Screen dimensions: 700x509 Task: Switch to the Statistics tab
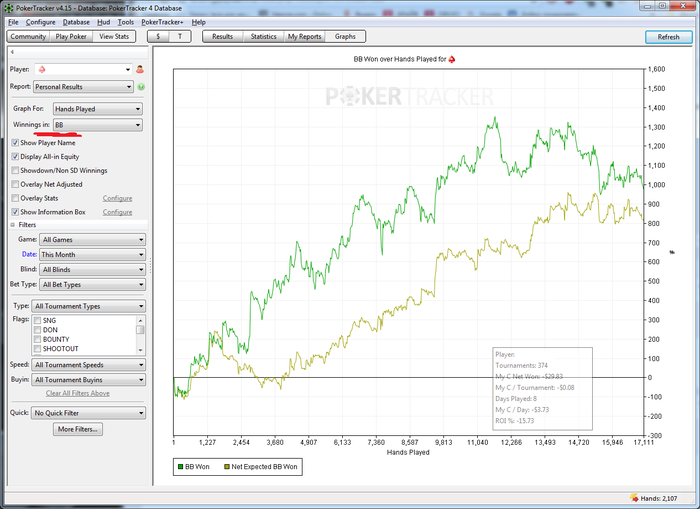[263, 36]
